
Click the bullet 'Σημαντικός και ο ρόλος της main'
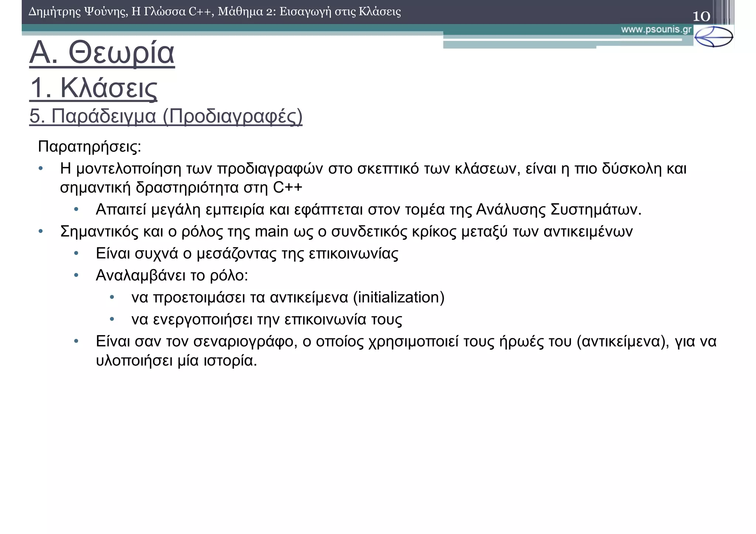pos(346,232)
